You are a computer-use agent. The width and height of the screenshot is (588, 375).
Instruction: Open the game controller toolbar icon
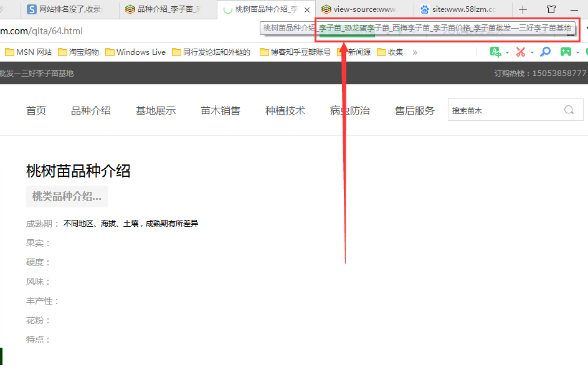click(566, 52)
